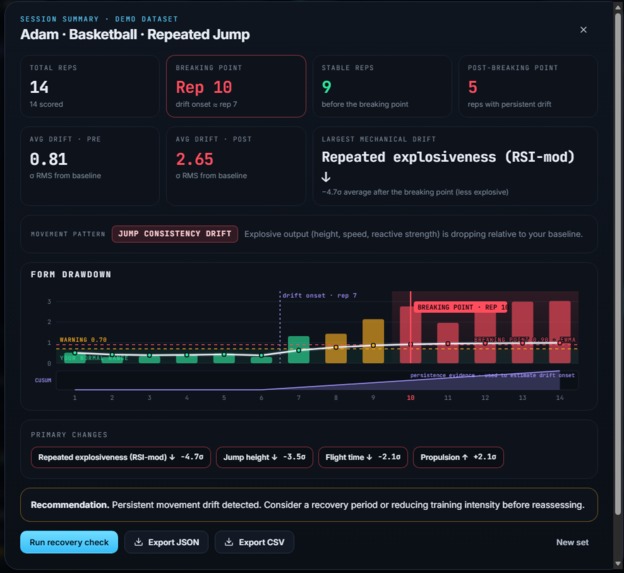Image resolution: width=624 pixels, height=573 pixels.
Task: Export the session as JSON
Action: tap(166, 542)
